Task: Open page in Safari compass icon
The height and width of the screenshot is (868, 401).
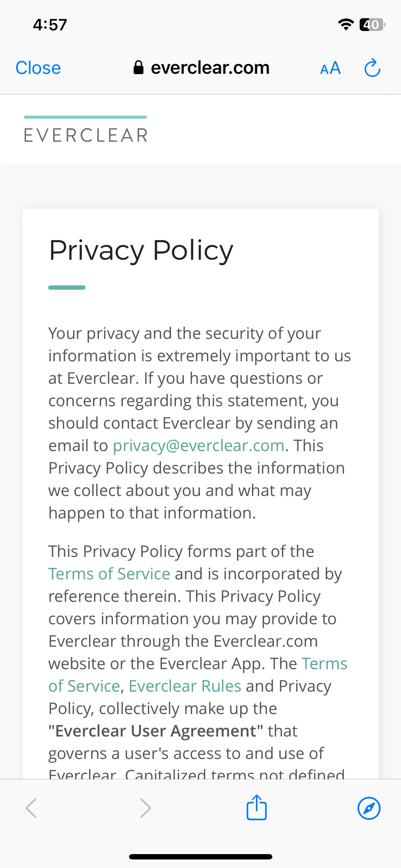Action: click(x=369, y=808)
